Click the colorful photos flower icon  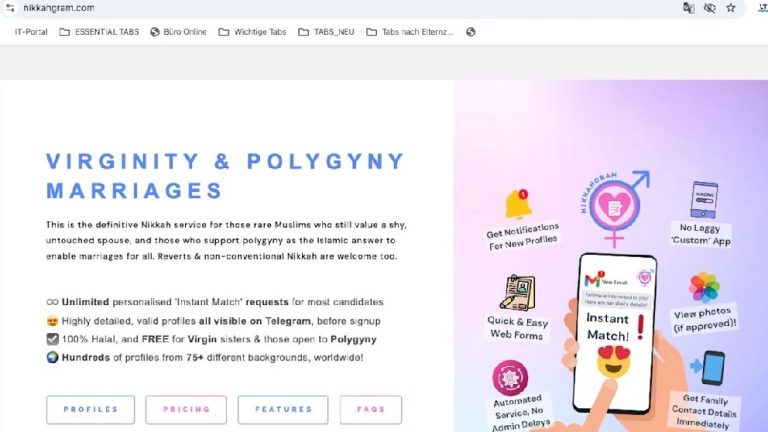point(704,287)
